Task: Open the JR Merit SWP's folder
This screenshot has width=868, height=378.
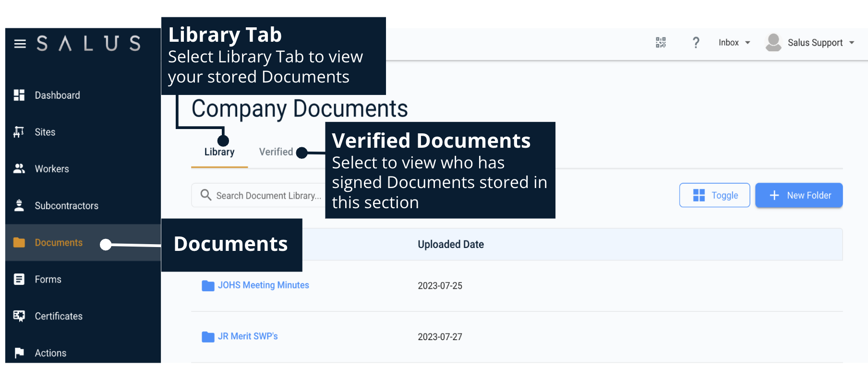Action: coord(248,336)
